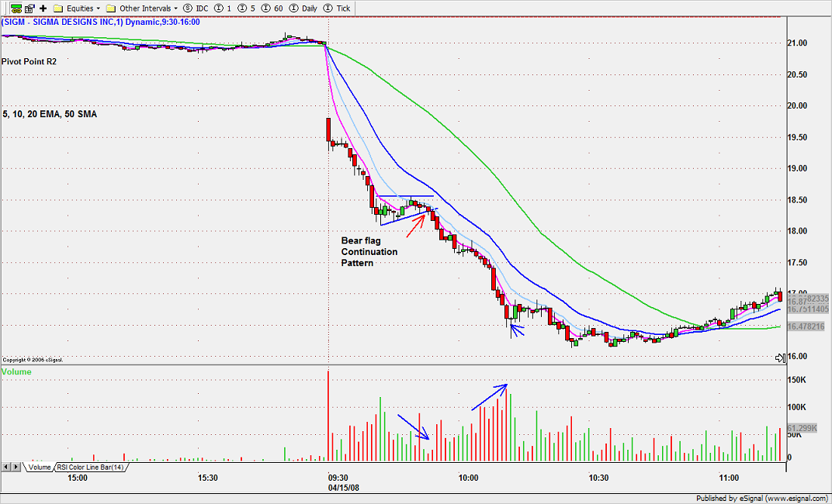832x504 pixels.
Task: Switch to the 60-minute interval button
Action: point(272,9)
